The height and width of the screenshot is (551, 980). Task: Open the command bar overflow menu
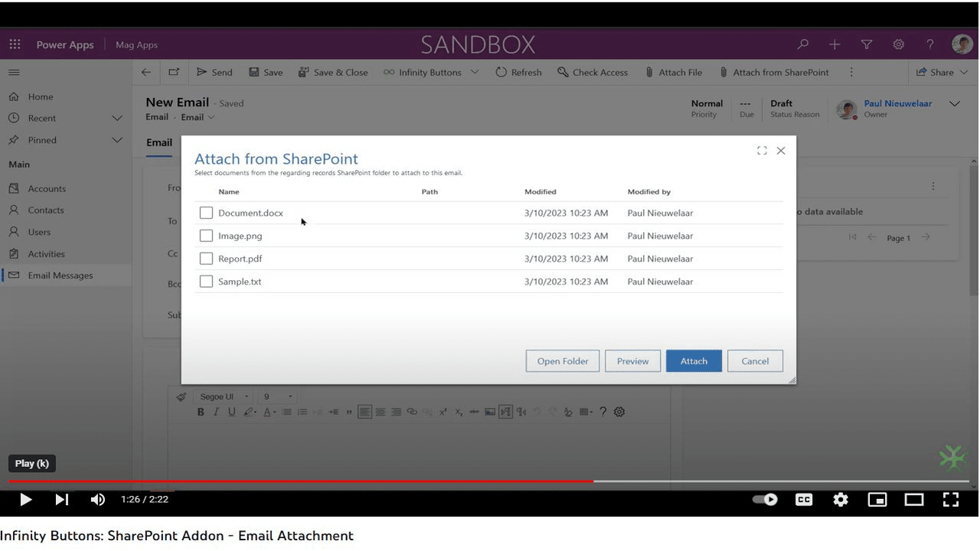851,72
